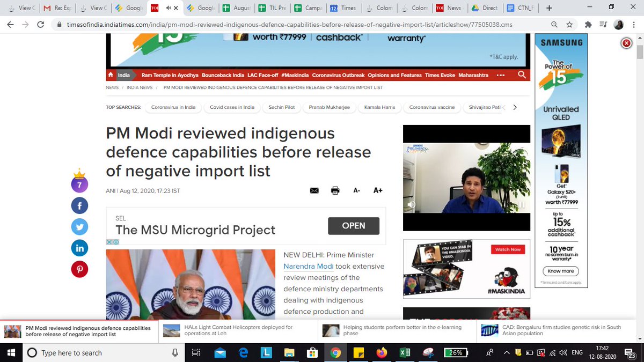Open Chrome three-dot menu
Viewport: 644px width, 362px height.
[x=634, y=25]
